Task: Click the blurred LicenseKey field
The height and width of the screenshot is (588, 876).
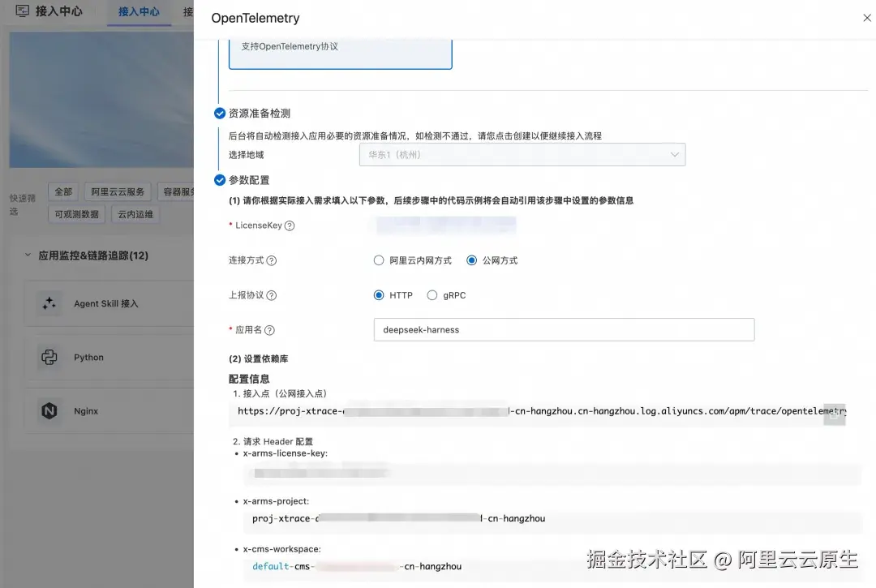Action: 445,225
